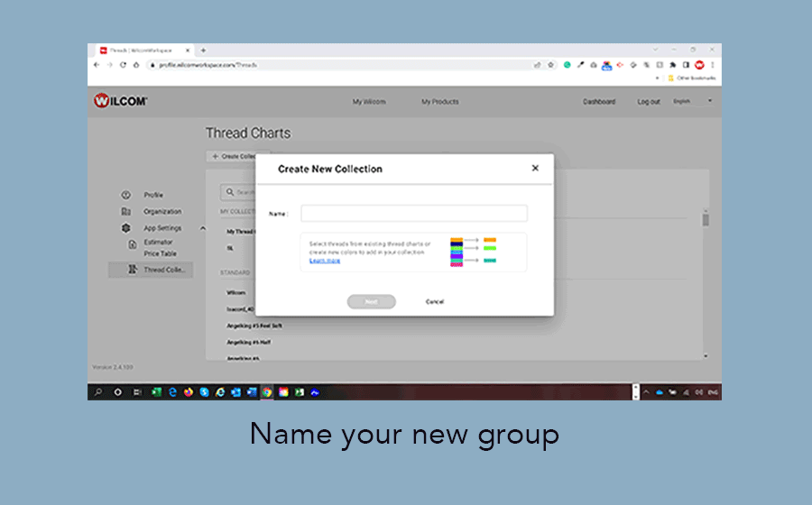Show hidden system tray icons
The image size is (812, 505).
[x=646, y=392]
